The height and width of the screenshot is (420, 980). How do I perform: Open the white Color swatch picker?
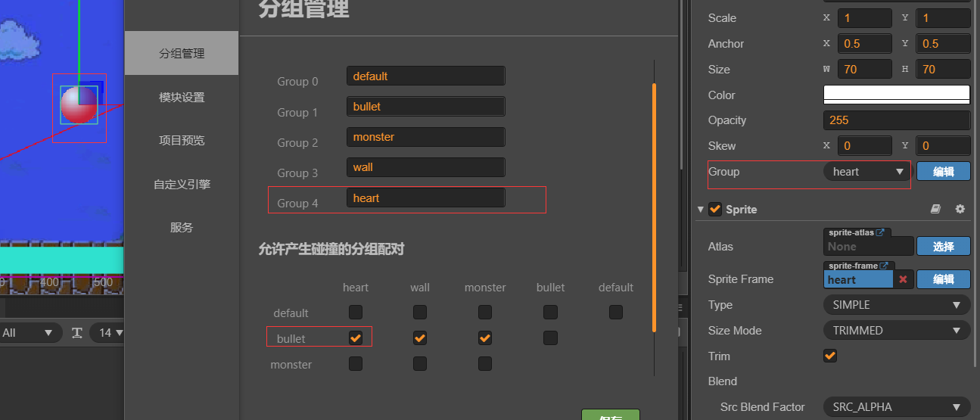click(897, 95)
